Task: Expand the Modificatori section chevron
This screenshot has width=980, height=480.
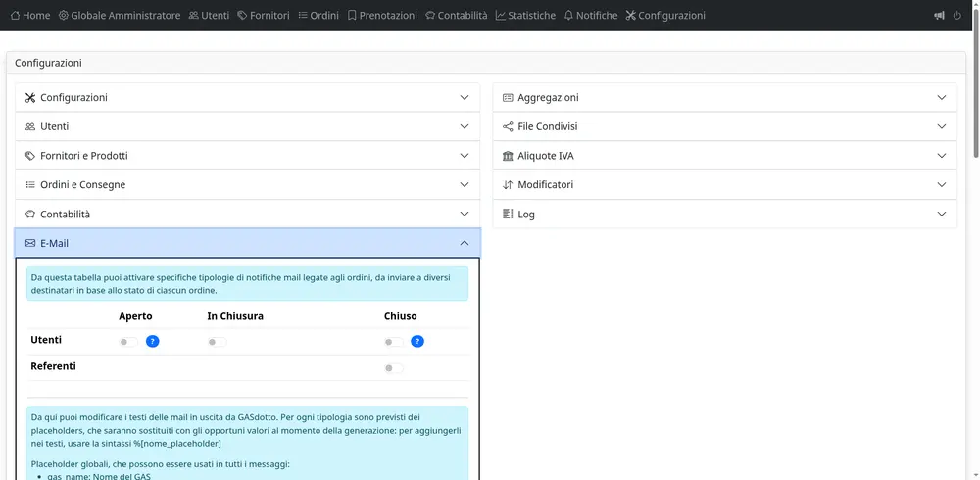Action: coord(941,185)
